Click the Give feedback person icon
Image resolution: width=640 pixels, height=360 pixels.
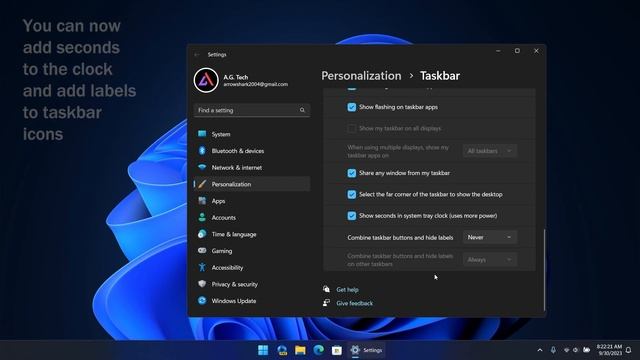[326, 303]
